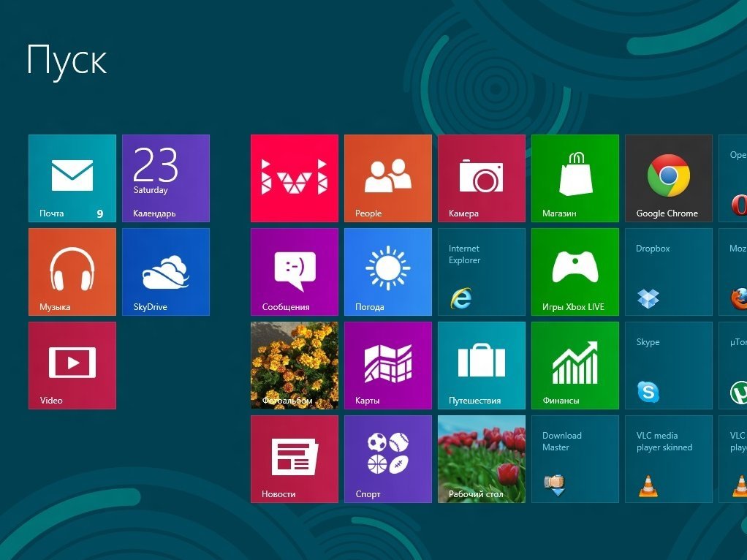
Task: Open the Почта mail tile
Action: (72, 178)
